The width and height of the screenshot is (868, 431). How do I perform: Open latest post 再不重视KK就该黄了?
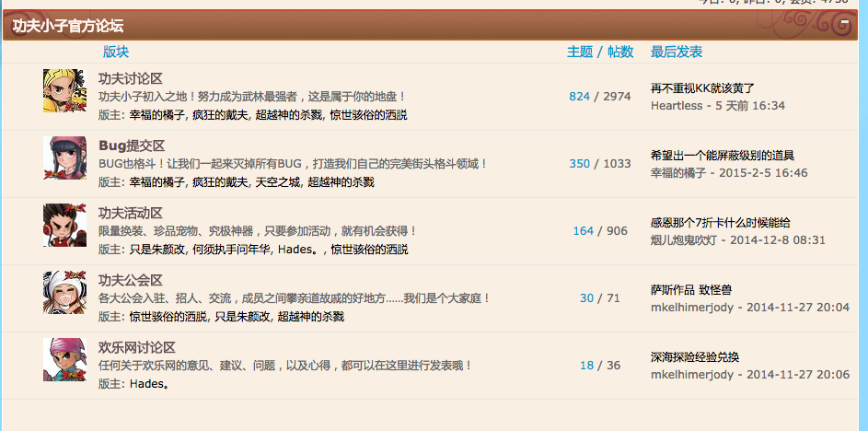(x=702, y=88)
